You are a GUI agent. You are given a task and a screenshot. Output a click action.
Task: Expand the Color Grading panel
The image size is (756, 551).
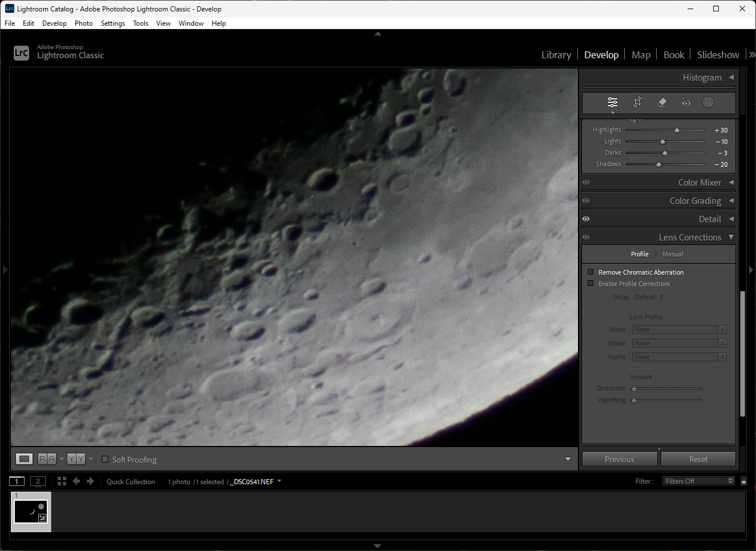[731, 200]
